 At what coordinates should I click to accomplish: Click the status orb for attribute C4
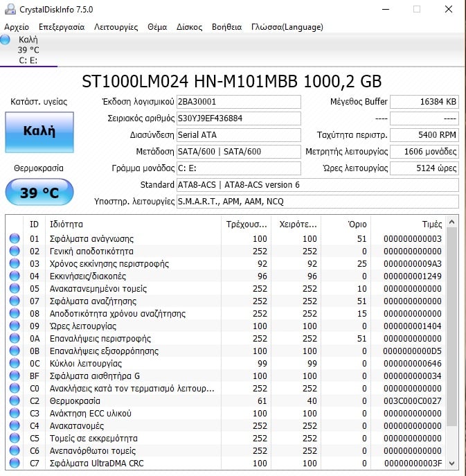(15, 425)
